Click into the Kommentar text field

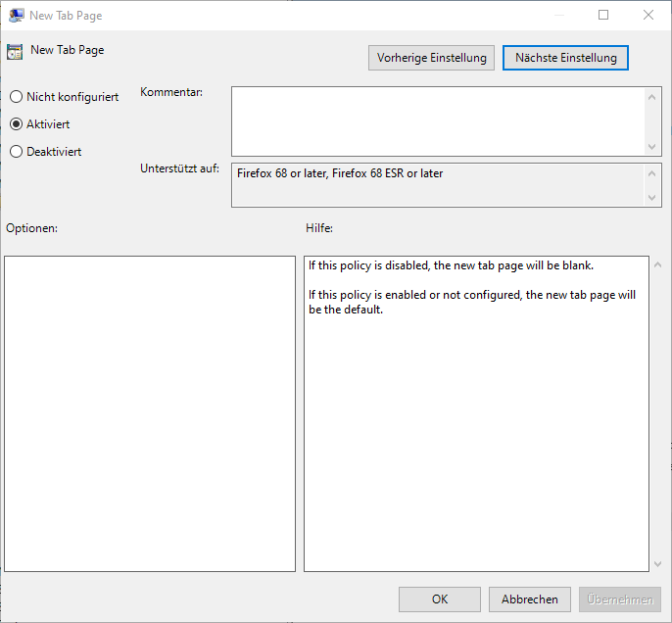point(438,121)
